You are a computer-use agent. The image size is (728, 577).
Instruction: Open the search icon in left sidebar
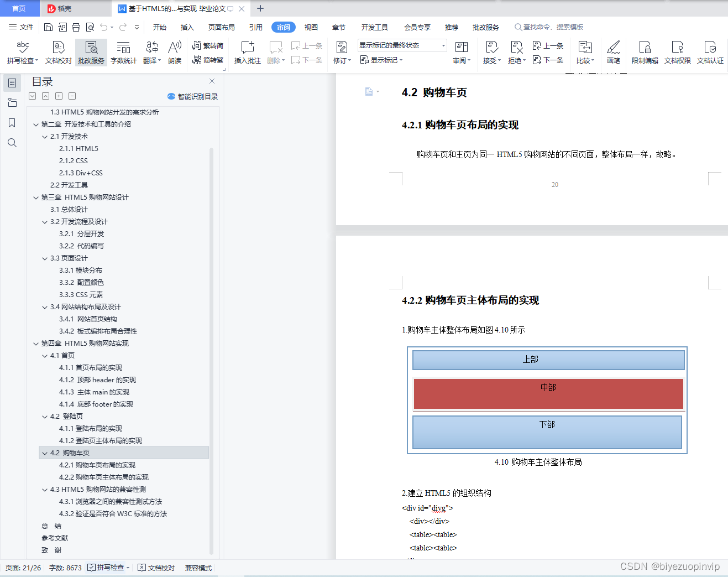coord(12,143)
